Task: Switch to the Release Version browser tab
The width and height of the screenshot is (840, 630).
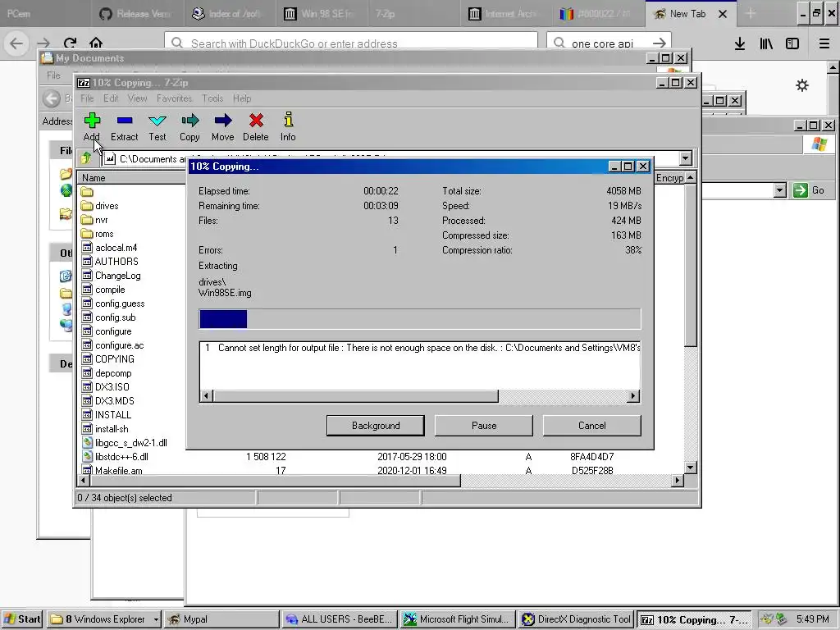Action: point(139,14)
